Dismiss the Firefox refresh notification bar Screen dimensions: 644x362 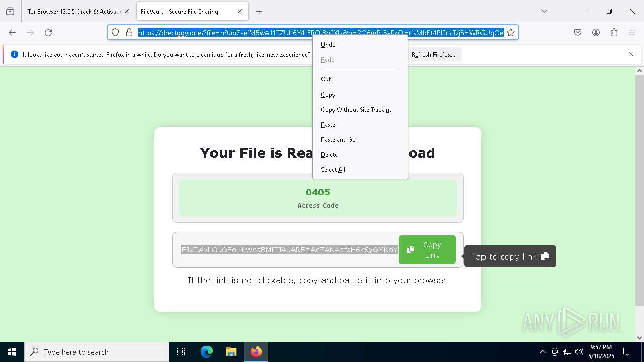click(631, 54)
